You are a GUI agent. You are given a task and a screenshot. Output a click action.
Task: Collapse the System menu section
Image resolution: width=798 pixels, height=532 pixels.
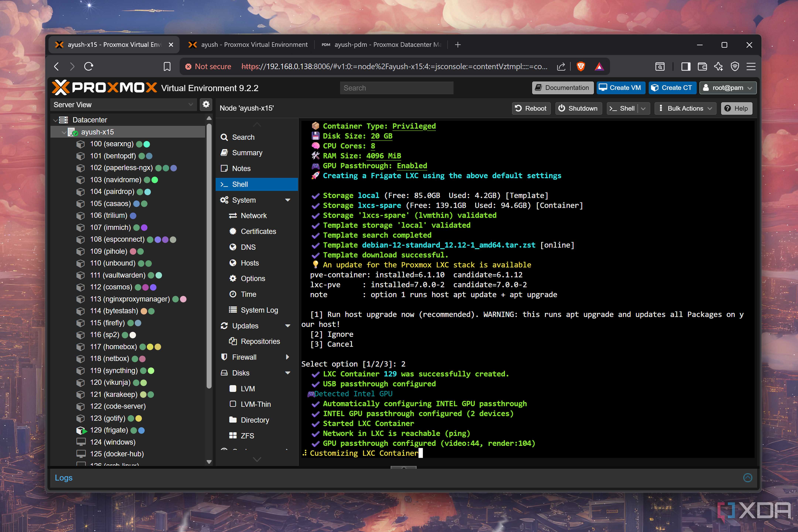pyautogui.click(x=288, y=200)
